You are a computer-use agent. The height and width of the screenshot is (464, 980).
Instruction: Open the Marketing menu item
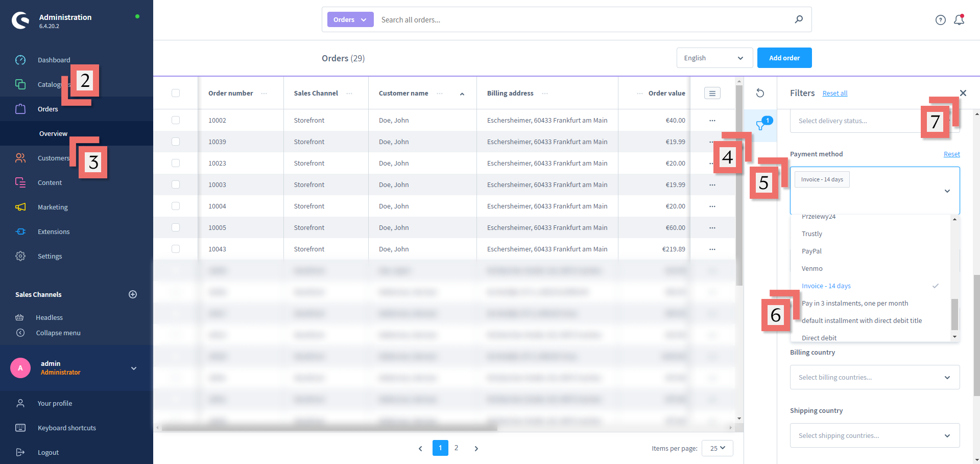point(53,207)
